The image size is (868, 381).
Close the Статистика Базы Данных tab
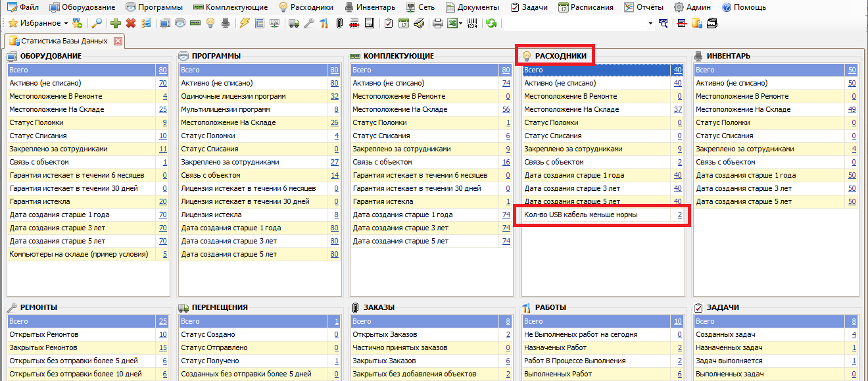[118, 41]
